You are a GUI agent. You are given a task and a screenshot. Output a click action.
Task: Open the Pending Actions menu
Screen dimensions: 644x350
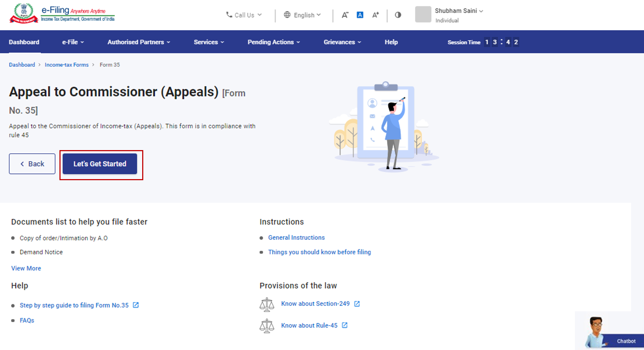click(274, 42)
